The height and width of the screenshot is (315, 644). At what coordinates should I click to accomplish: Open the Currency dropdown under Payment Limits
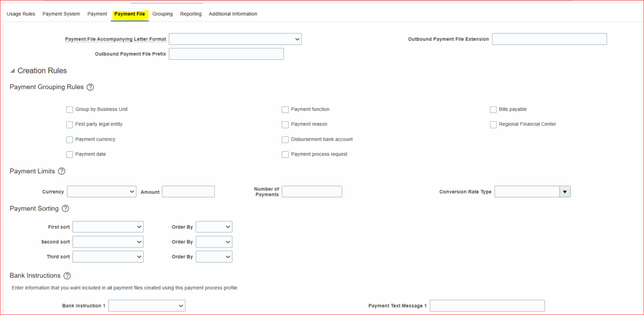[101, 191]
